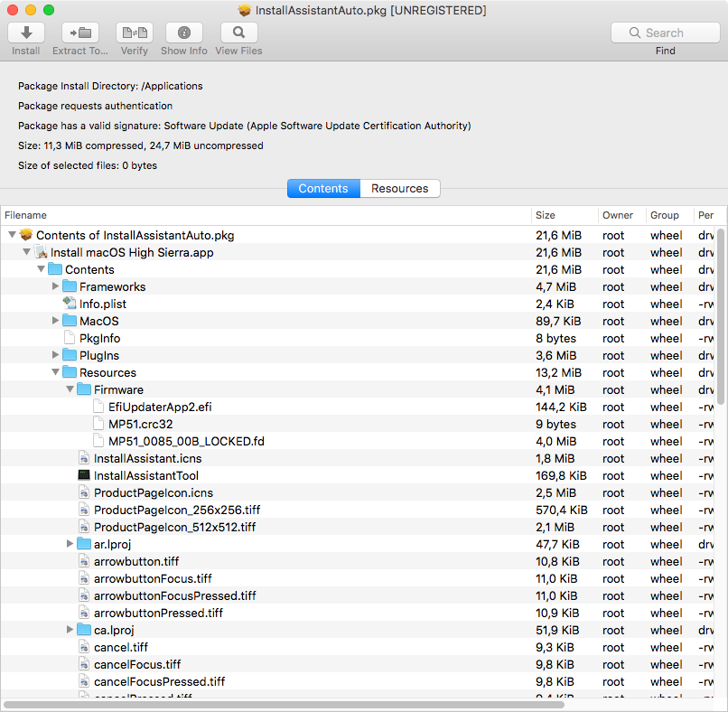Collapse the Contents of InstallAssistantAuto.pkg root

point(13,235)
